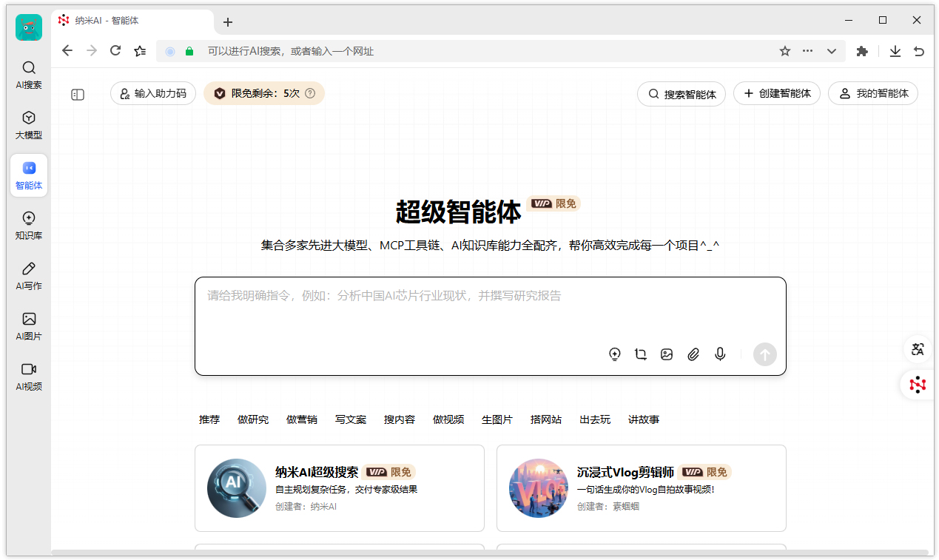The width and height of the screenshot is (939, 560).
Task: Click the screenshot crop icon in the input box
Action: point(640,354)
